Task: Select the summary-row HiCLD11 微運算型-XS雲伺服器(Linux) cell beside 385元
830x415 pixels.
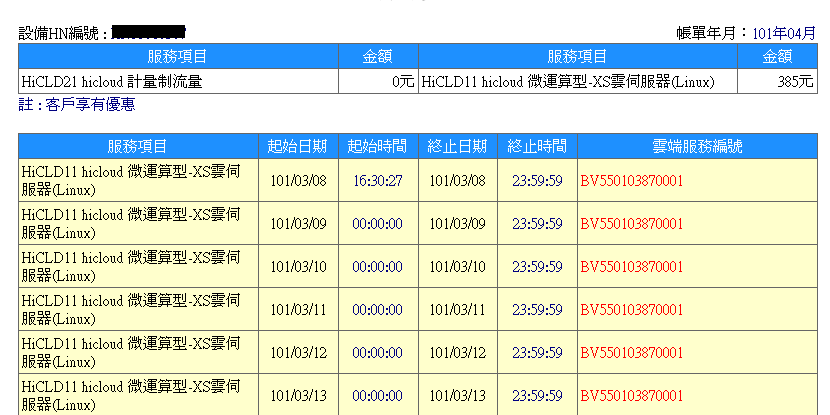Action: pyautogui.click(x=578, y=82)
